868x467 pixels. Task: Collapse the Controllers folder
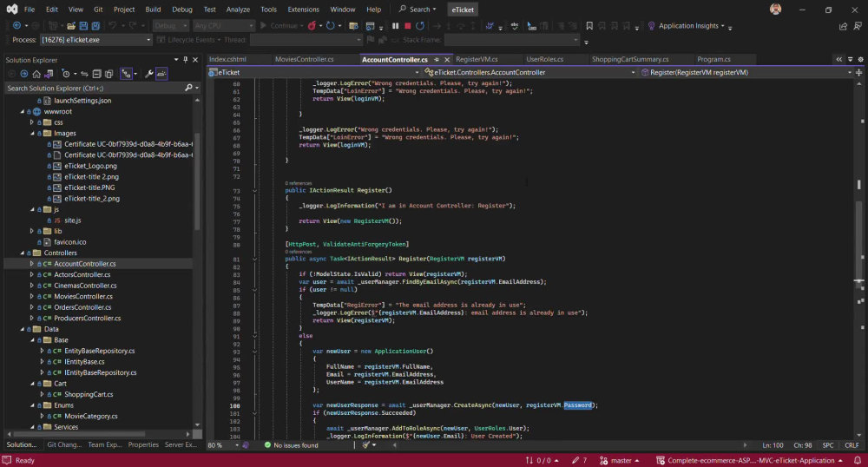point(23,253)
